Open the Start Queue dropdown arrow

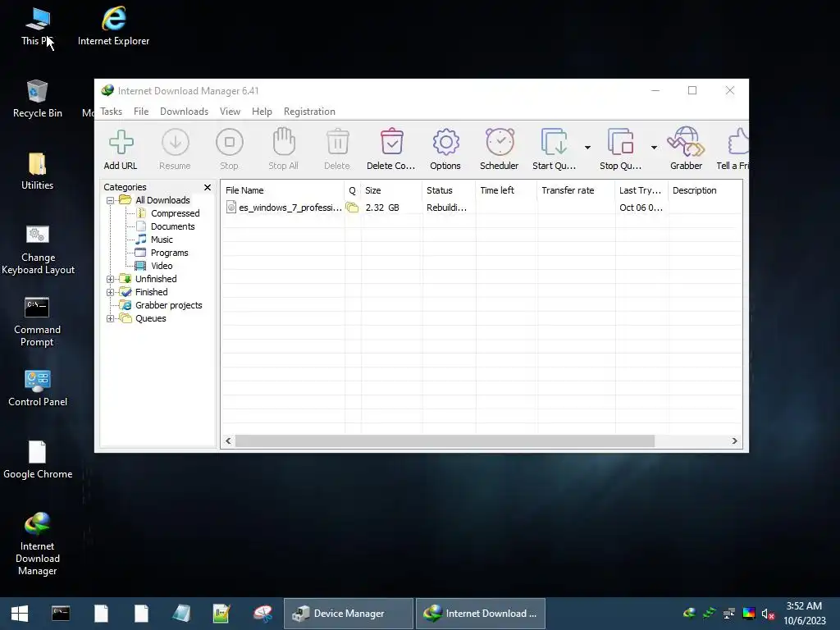coord(587,148)
